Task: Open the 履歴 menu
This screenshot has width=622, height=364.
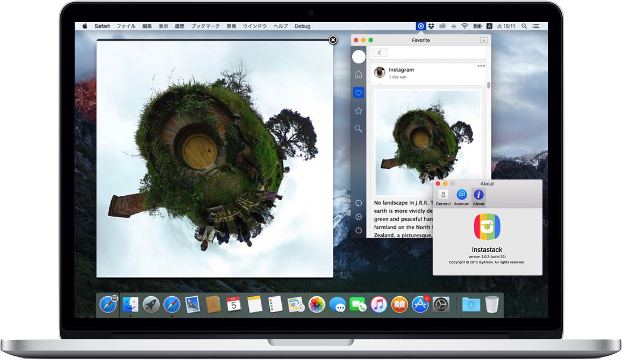Action: (x=180, y=26)
